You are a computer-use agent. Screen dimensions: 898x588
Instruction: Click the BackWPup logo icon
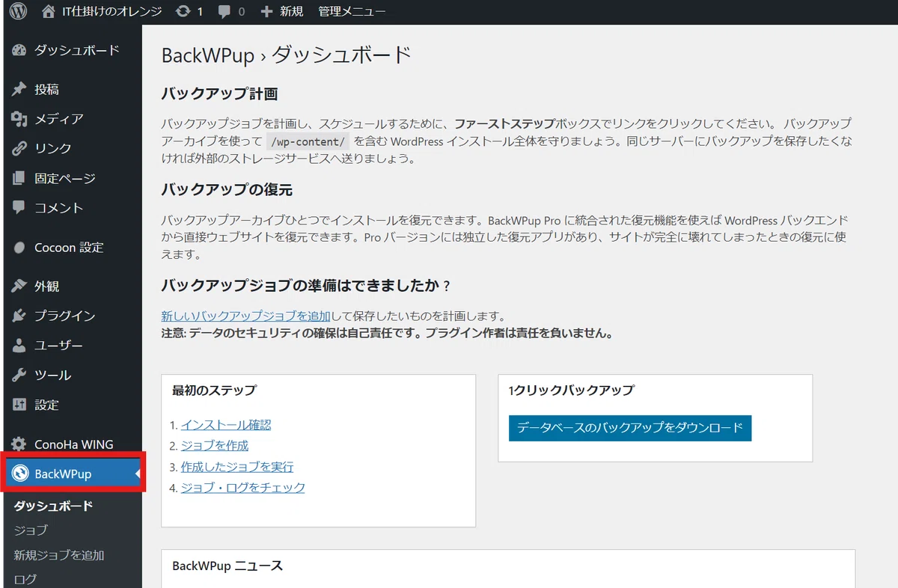click(x=20, y=474)
